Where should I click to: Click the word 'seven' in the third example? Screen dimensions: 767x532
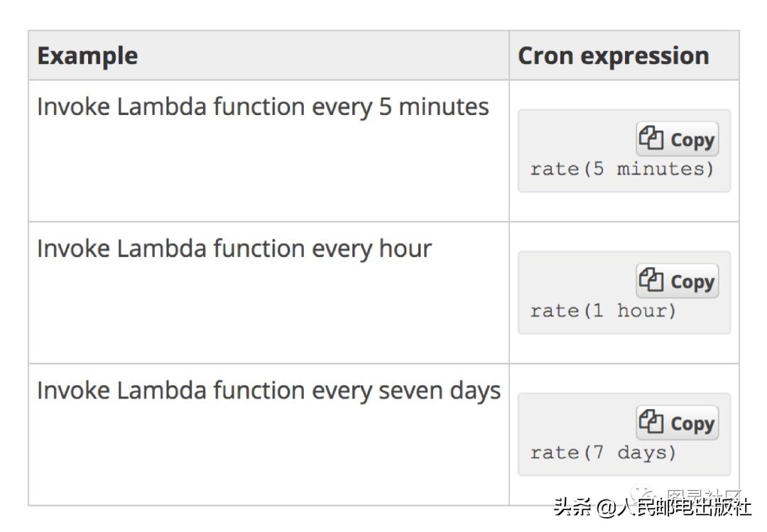tap(410, 391)
